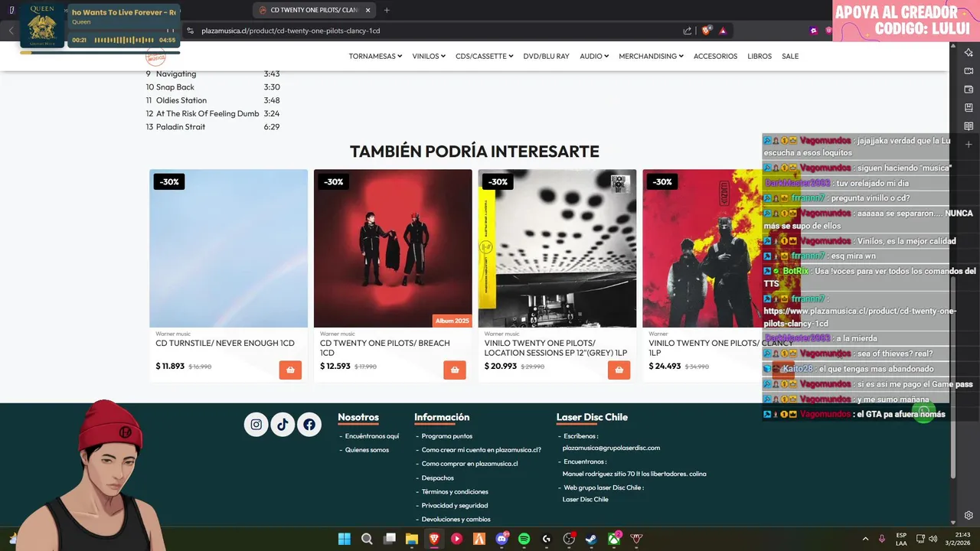The width and height of the screenshot is (980, 551).
Task: Open the TikTok social link
Action: [x=283, y=424]
